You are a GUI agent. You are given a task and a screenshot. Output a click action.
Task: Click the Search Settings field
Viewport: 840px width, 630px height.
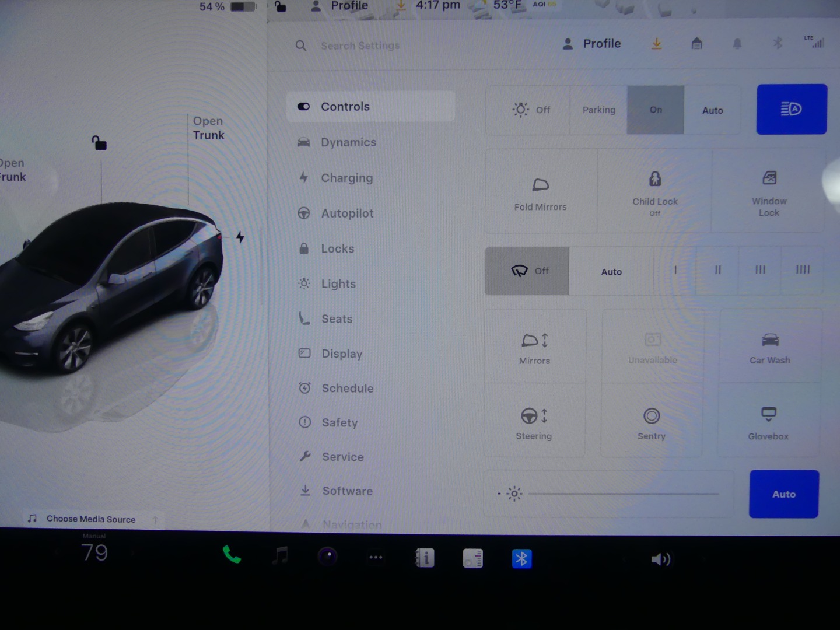tap(360, 45)
